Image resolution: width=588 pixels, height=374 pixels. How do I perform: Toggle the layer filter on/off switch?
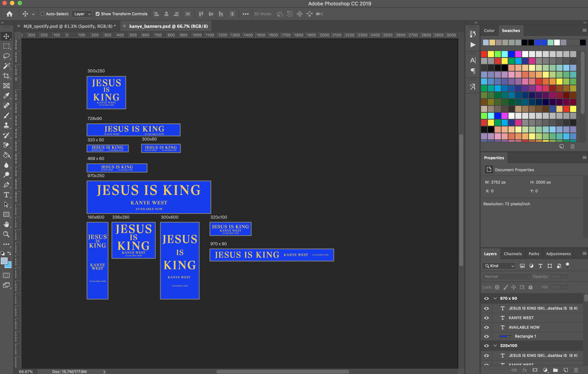tap(568, 265)
